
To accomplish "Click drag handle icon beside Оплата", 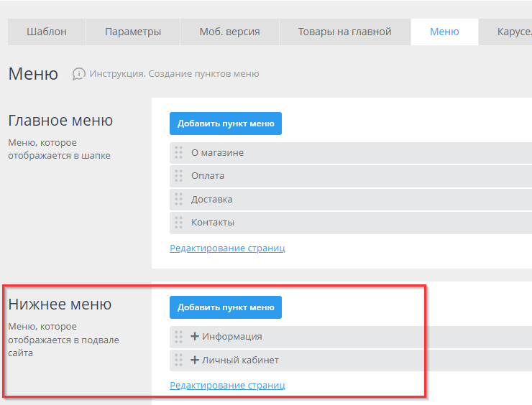I will [178, 176].
